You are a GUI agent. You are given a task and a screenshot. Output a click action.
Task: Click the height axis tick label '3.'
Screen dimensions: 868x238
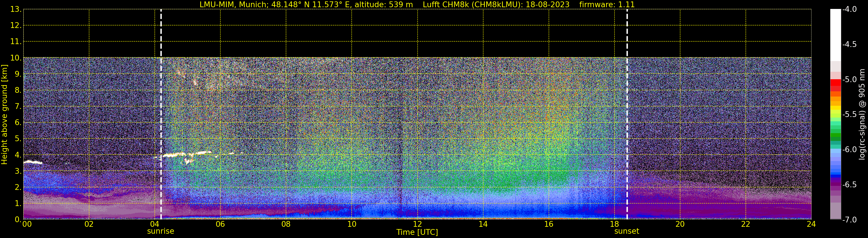(18, 171)
